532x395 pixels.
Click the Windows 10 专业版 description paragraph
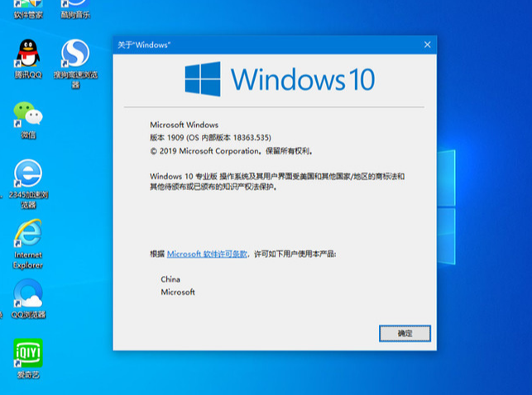(x=277, y=181)
